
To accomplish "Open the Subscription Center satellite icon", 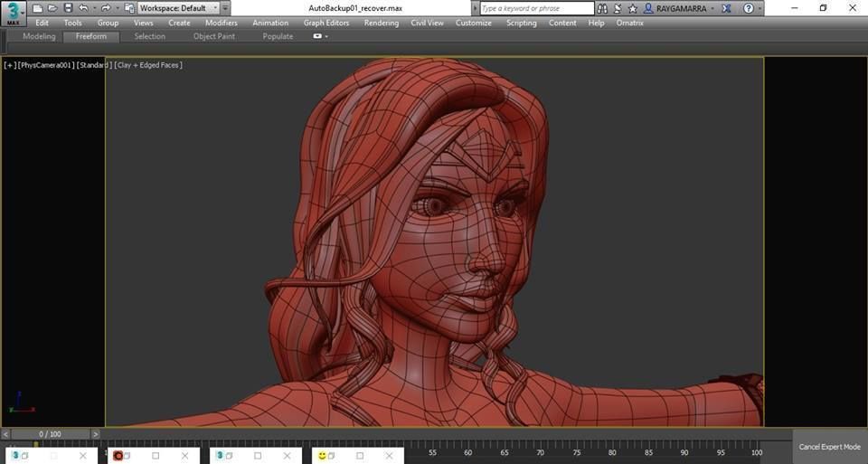I will [618, 8].
